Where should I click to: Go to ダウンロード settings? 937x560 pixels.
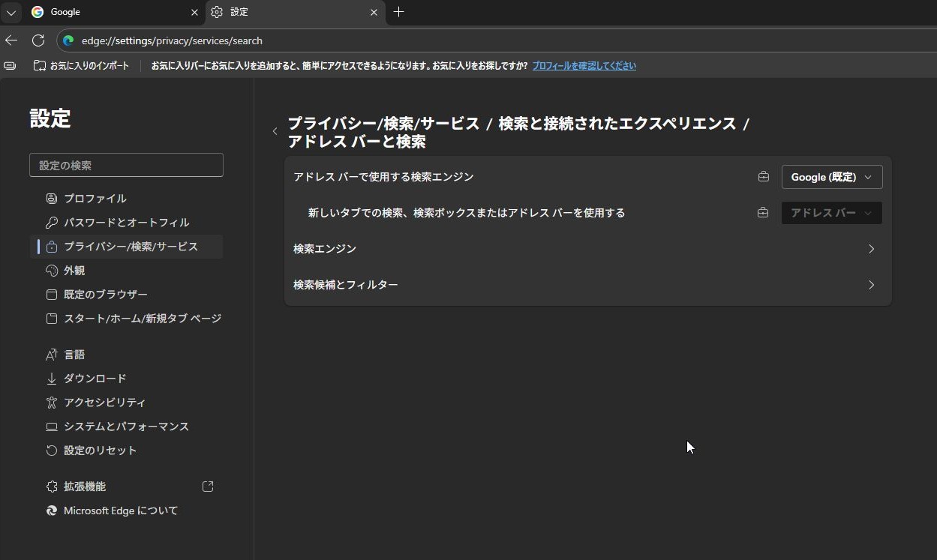[x=95, y=379]
